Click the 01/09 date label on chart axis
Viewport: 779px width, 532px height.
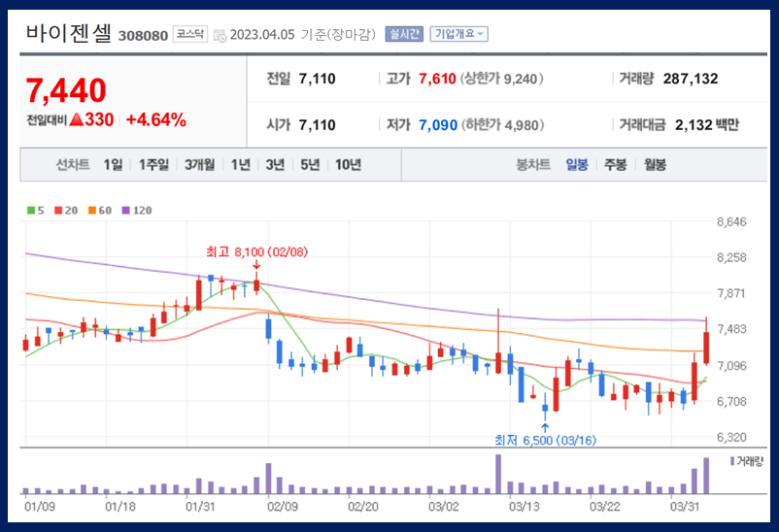click(x=40, y=507)
